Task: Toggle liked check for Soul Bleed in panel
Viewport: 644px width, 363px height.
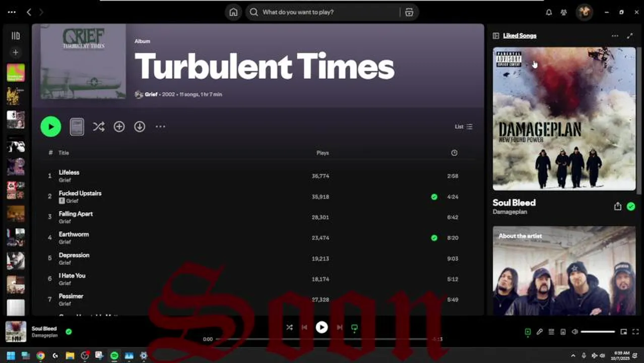Action: tap(631, 206)
